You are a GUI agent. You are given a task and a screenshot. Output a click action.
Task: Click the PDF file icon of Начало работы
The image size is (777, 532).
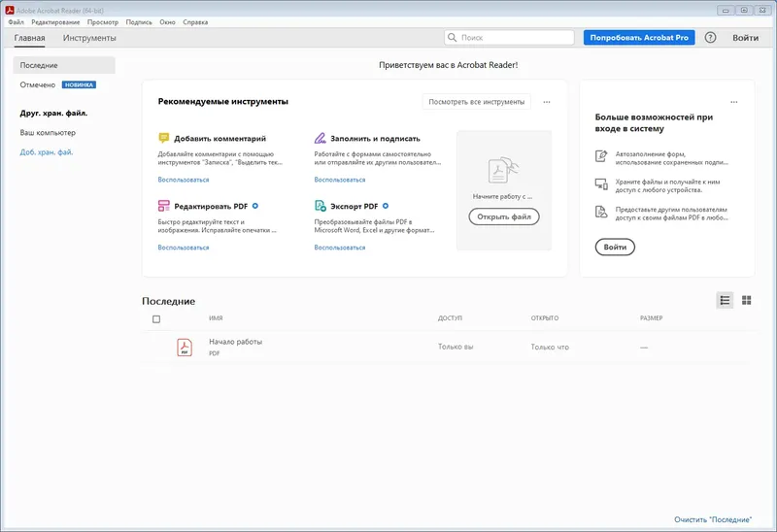point(185,347)
